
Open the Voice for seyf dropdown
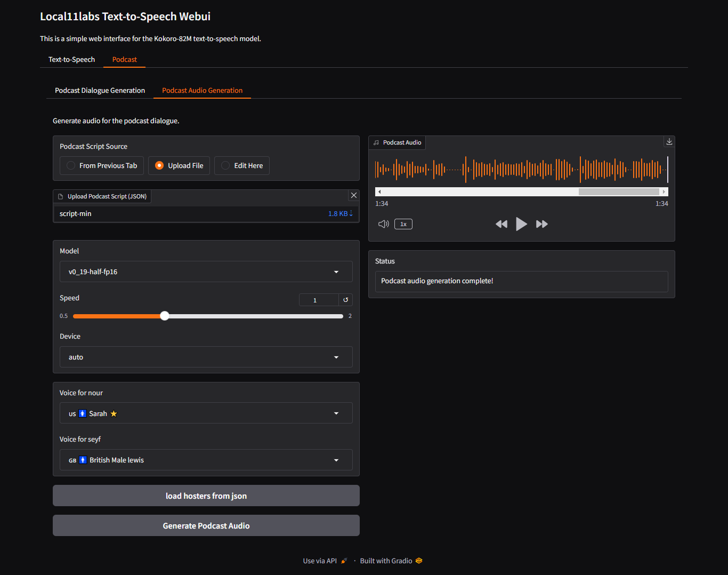point(206,460)
